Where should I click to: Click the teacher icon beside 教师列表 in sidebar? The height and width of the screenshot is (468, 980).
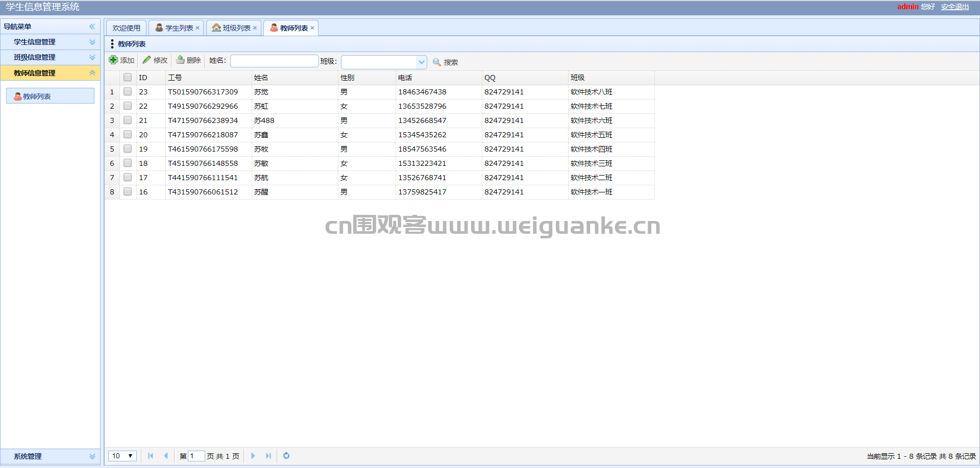(x=18, y=96)
